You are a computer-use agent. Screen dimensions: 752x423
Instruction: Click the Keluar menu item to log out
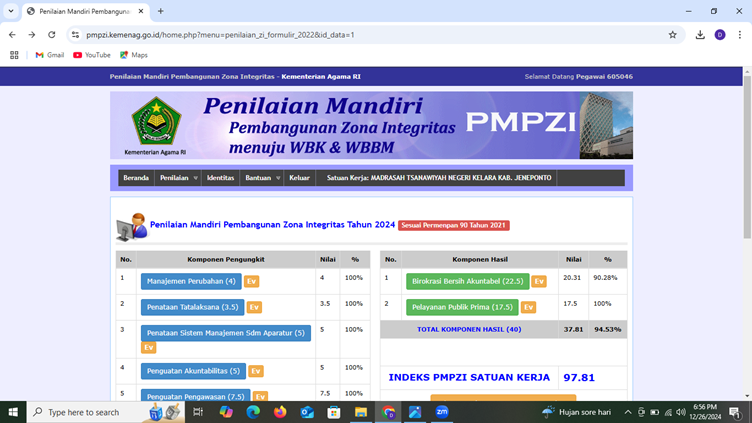click(x=299, y=178)
